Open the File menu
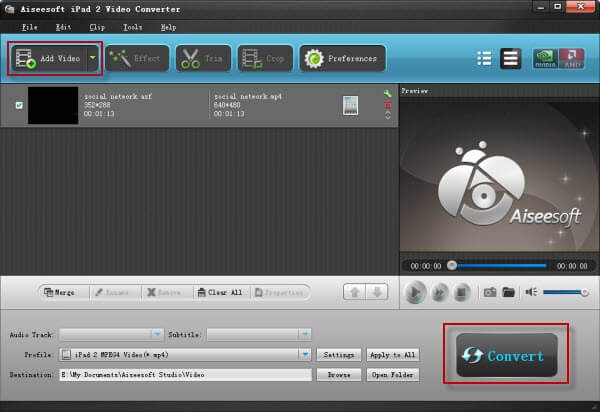The image size is (600, 412). (29, 27)
